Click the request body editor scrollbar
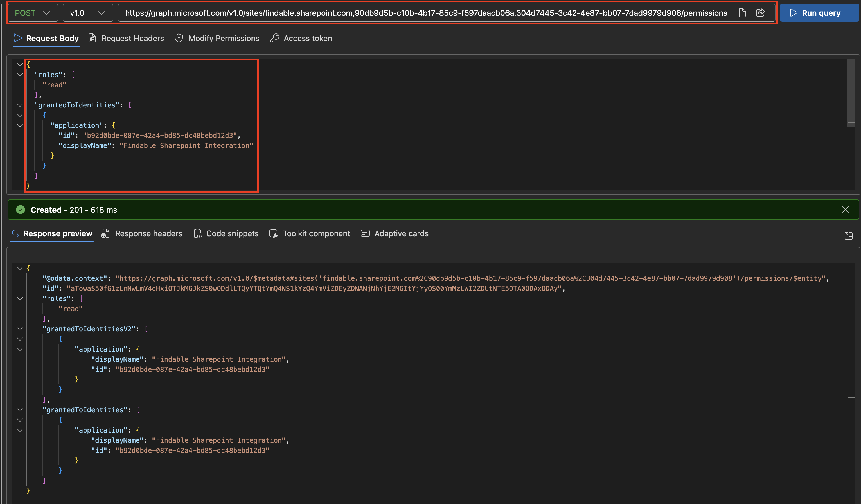The height and width of the screenshot is (504, 861). point(851,92)
